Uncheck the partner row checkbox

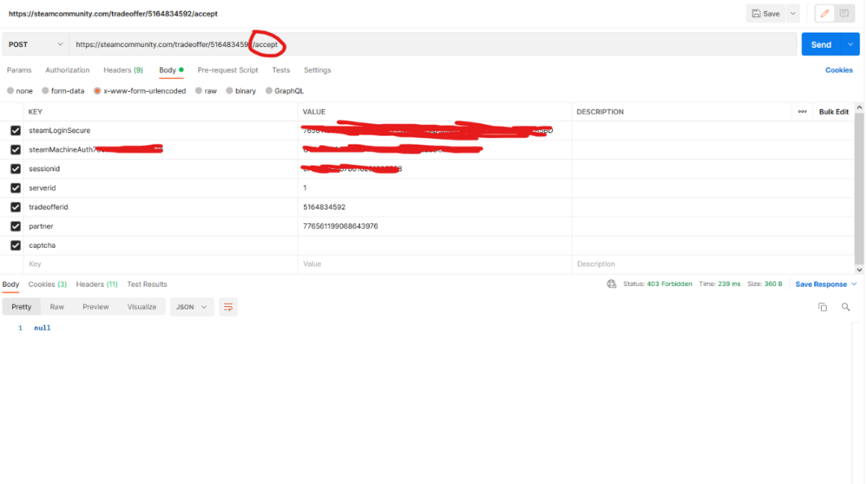pos(16,226)
